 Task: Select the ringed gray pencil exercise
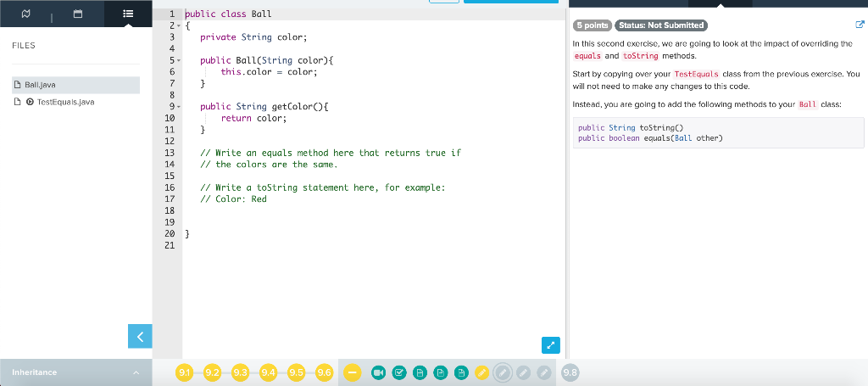pyautogui.click(x=503, y=372)
